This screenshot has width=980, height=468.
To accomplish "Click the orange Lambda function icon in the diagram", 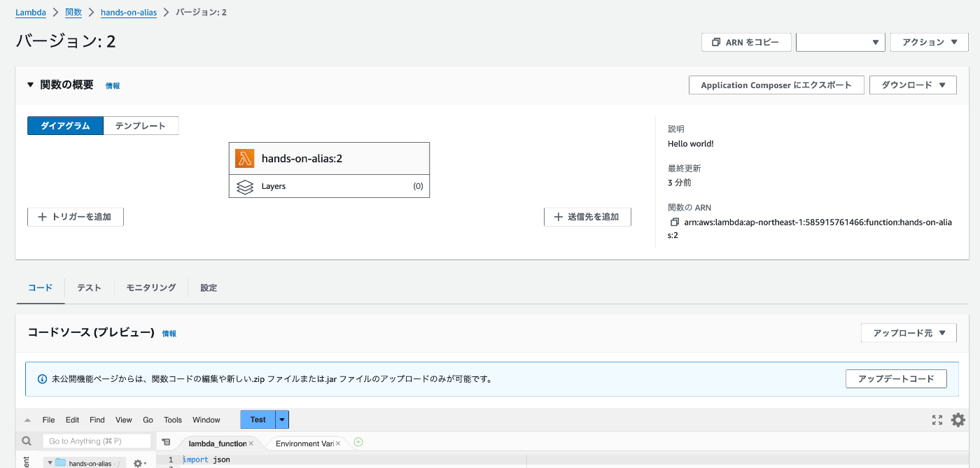I will [244, 158].
